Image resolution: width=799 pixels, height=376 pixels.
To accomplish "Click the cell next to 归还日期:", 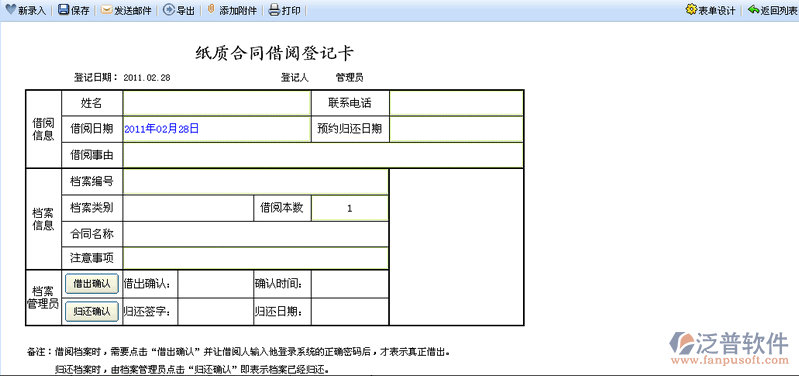I will click(x=350, y=312).
